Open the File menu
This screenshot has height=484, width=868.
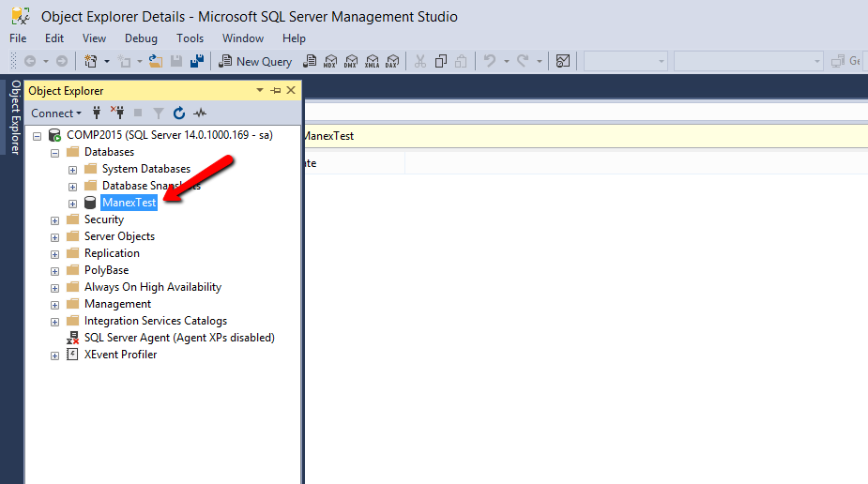click(18, 38)
